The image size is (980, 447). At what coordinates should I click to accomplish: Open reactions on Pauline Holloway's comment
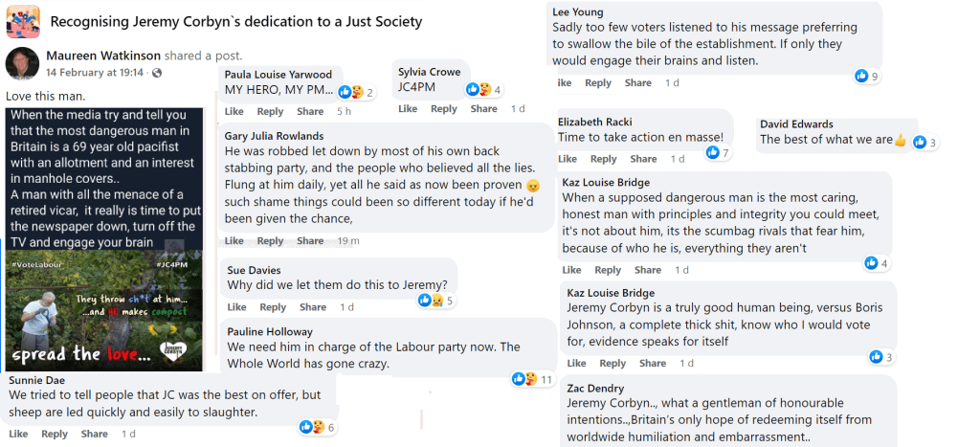[524, 379]
